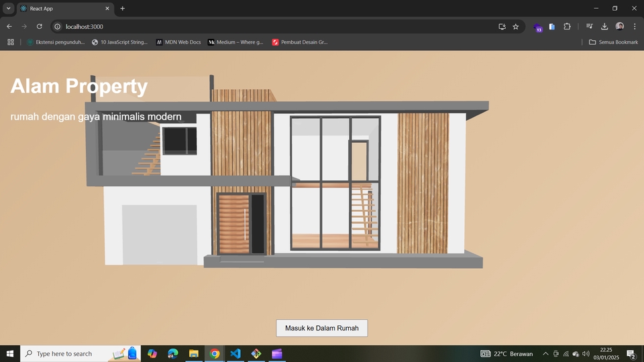Open File Explorer from taskbar
This screenshot has height=362, width=644.
click(194, 353)
